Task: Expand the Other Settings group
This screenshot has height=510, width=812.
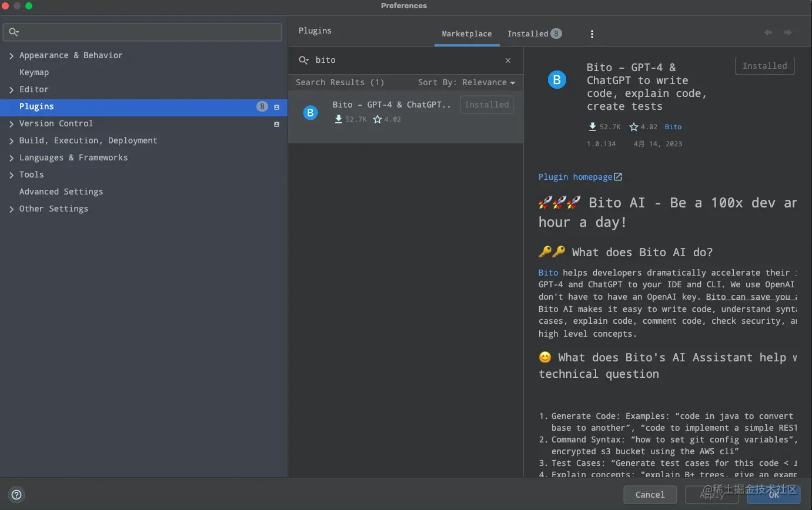Action: (11, 209)
